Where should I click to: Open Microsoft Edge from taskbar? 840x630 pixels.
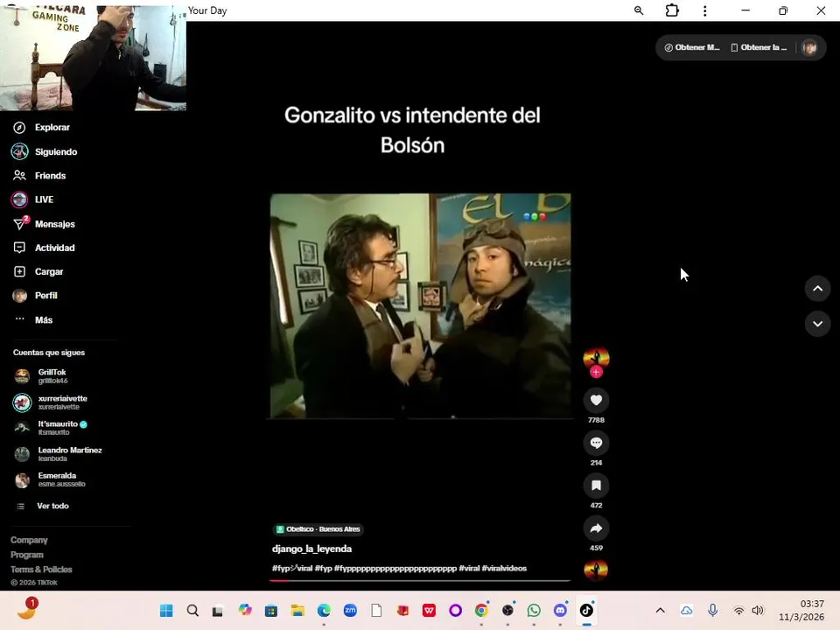point(324,611)
